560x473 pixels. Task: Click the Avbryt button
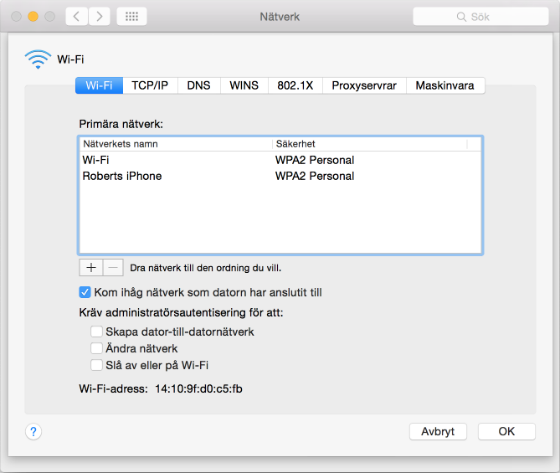pyautogui.click(x=438, y=432)
